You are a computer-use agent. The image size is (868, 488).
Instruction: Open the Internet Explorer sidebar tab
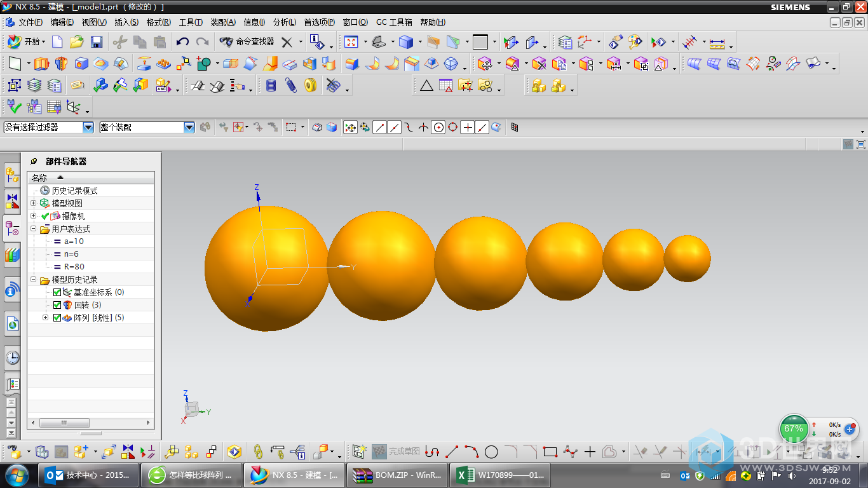(x=12, y=324)
